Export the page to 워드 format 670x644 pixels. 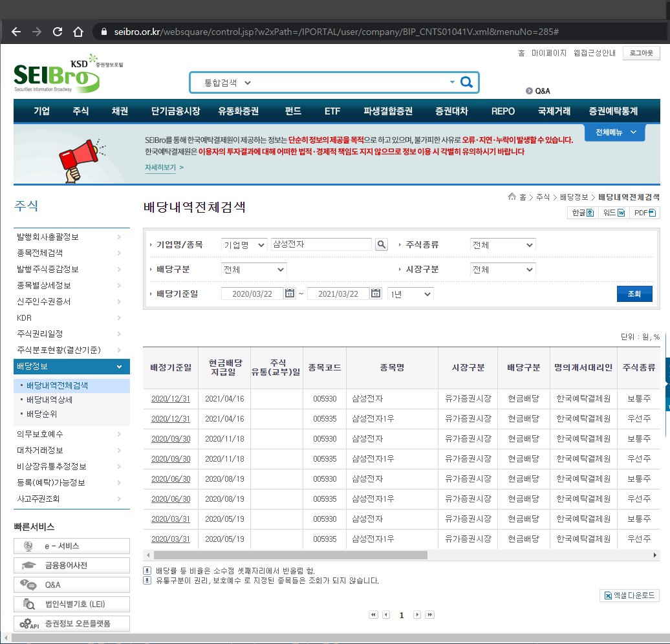[614, 213]
